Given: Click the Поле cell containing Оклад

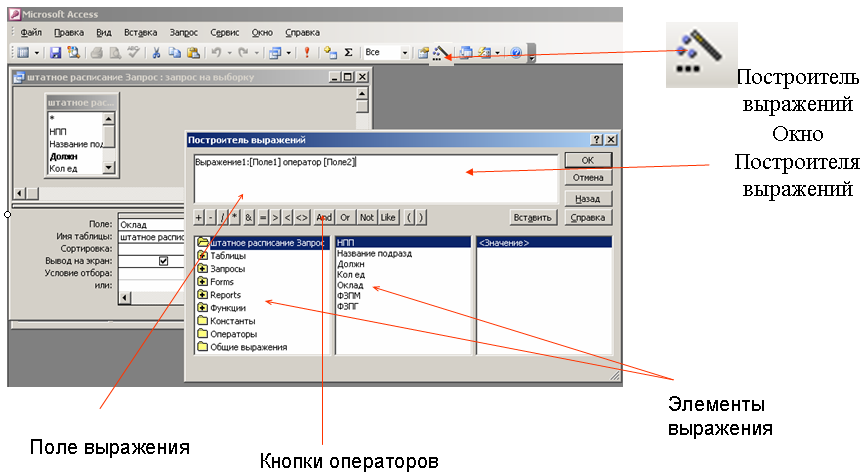Looking at the screenshot, I should [x=152, y=225].
